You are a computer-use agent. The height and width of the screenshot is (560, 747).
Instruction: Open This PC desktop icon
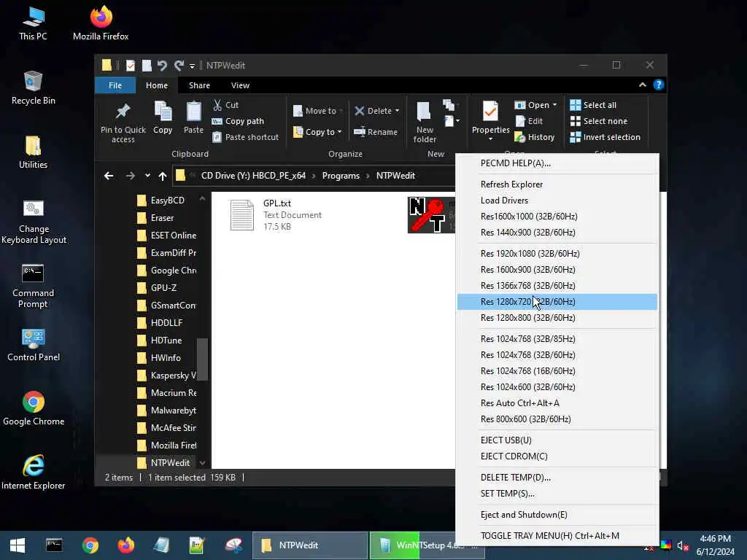tap(33, 23)
